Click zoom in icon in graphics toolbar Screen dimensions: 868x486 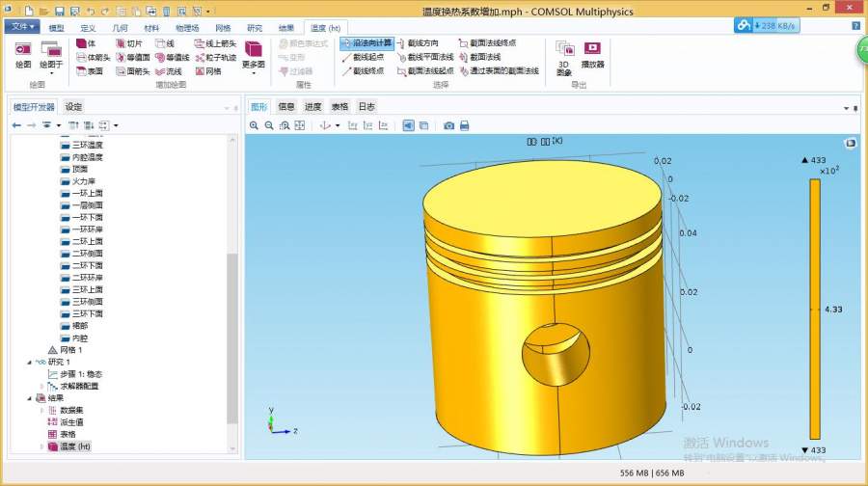(254, 125)
